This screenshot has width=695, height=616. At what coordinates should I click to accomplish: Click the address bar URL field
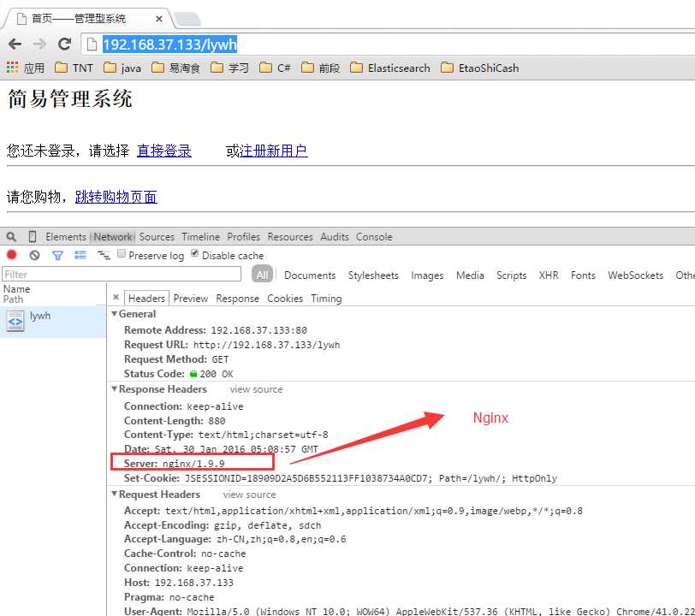(388, 44)
